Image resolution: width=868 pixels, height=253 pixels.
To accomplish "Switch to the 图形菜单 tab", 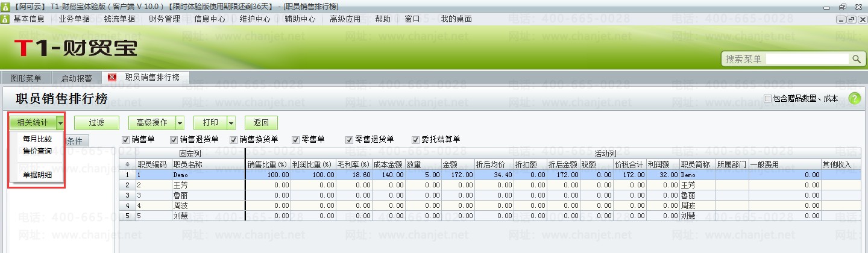I will click(x=26, y=78).
